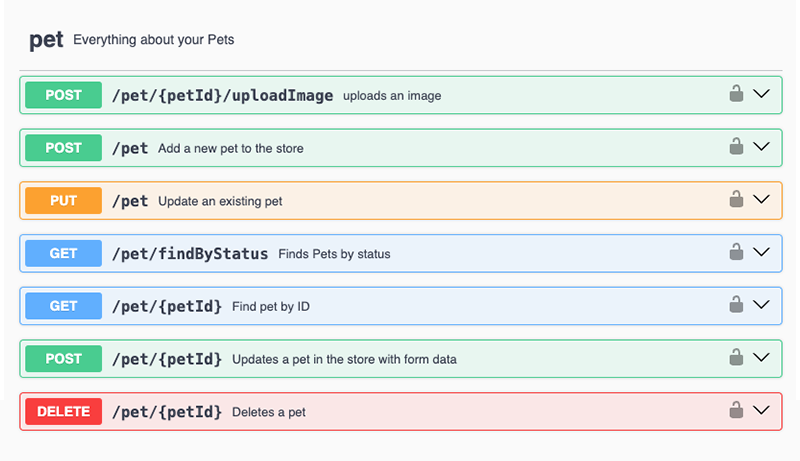Viewport: 800px width, 461px height.
Task: Click the DELETE method badge
Action: pos(63,411)
